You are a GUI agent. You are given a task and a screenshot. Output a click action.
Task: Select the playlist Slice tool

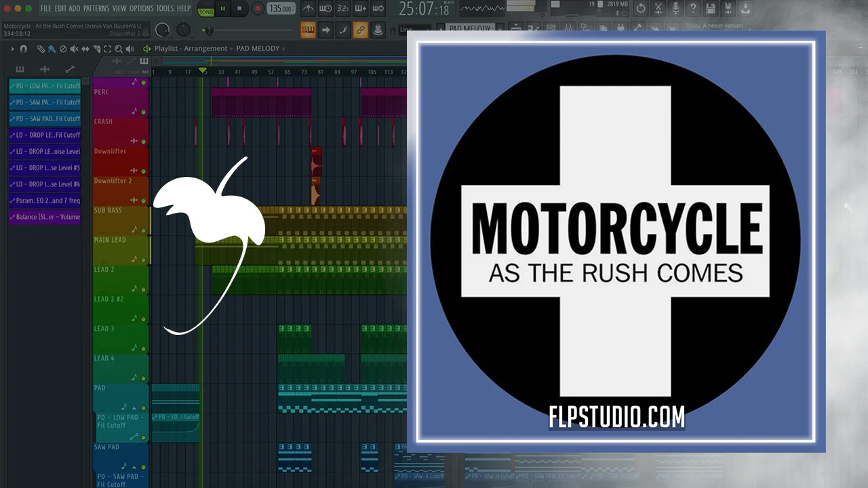96,49
